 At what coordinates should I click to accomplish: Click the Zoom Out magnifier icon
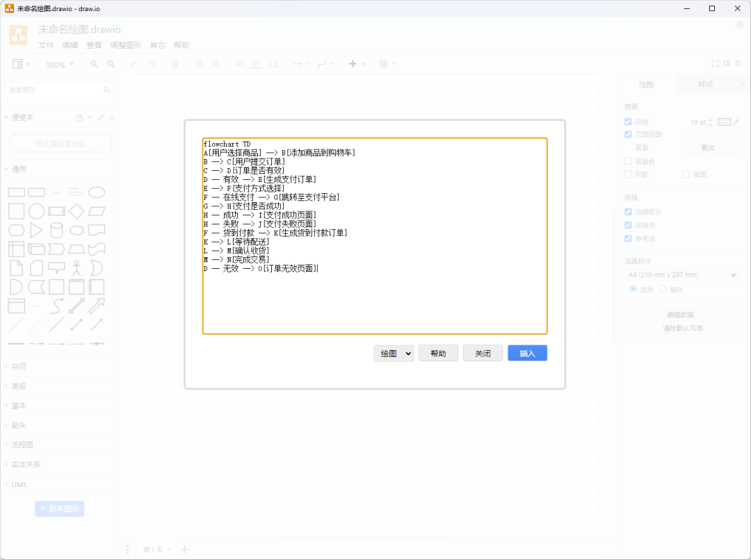click(x=111, y=64)
